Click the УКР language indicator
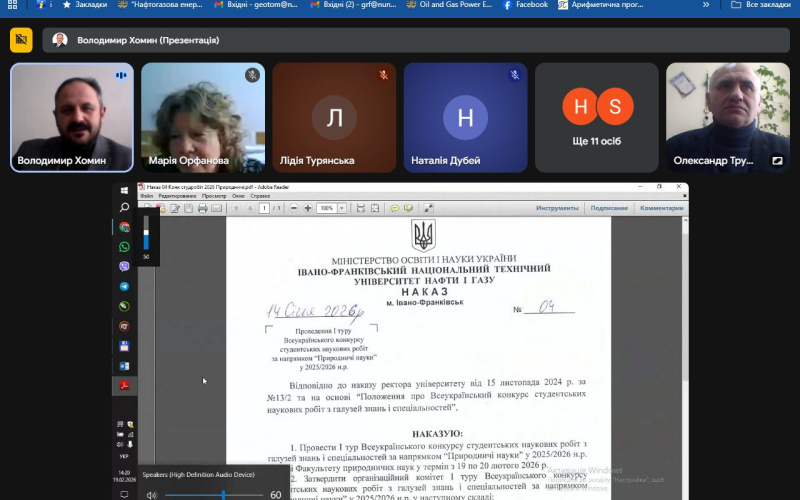800x500 pixels. click(x=124, y=457)
